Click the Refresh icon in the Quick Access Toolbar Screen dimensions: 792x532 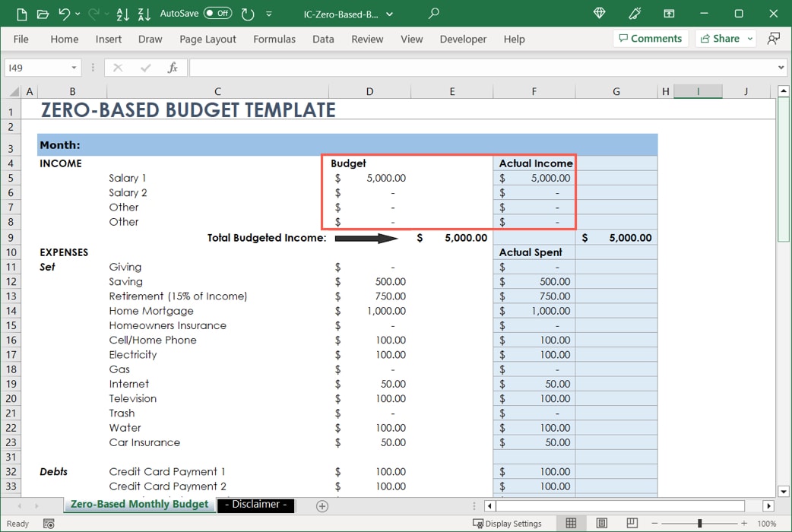point(249,14)
